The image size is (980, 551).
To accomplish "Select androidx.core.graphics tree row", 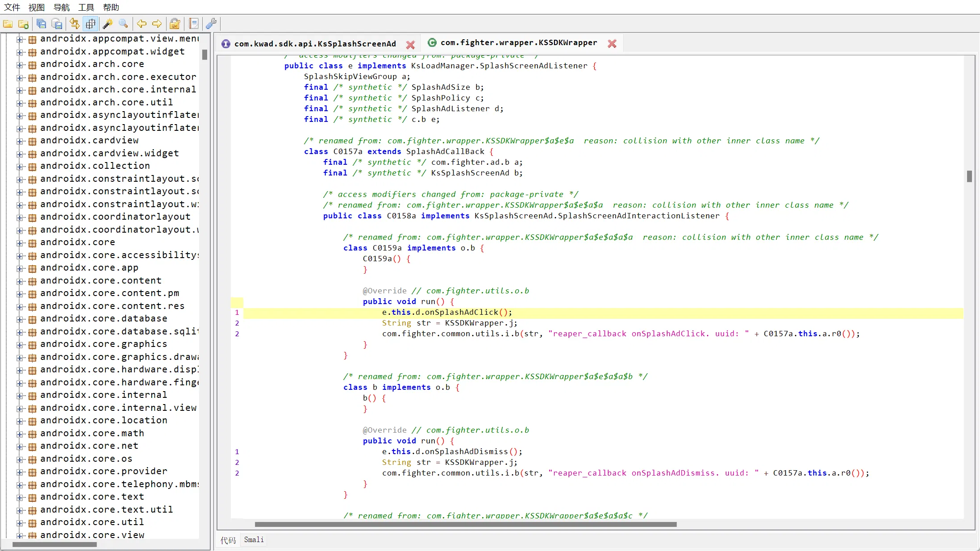I will click(104, 344).
